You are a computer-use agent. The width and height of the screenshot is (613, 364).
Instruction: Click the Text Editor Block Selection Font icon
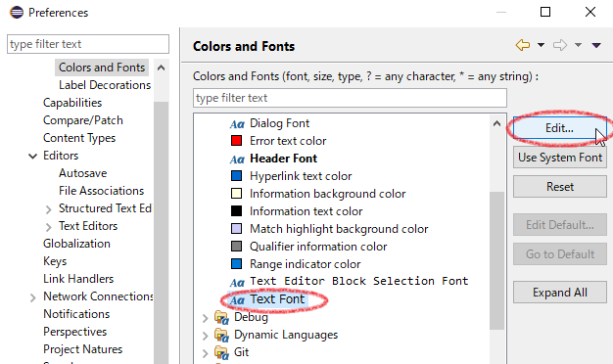point(237,282)
